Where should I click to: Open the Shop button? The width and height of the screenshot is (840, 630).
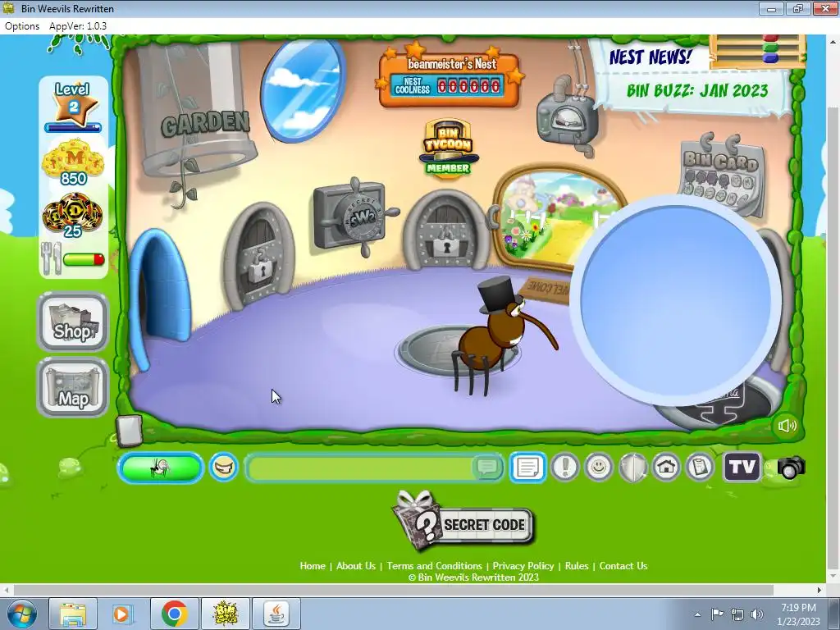(73, 322)
